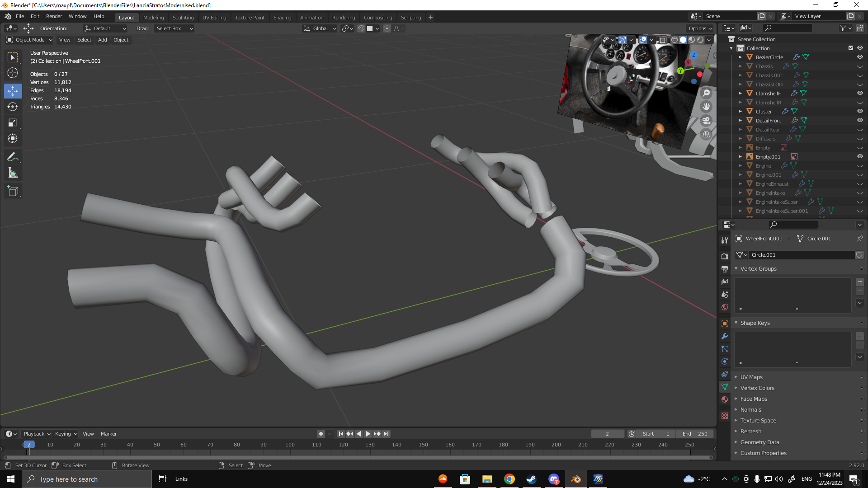This screenshot has height=488, width=868.
Task: Click the current frame number field
Action: point(607,434)
